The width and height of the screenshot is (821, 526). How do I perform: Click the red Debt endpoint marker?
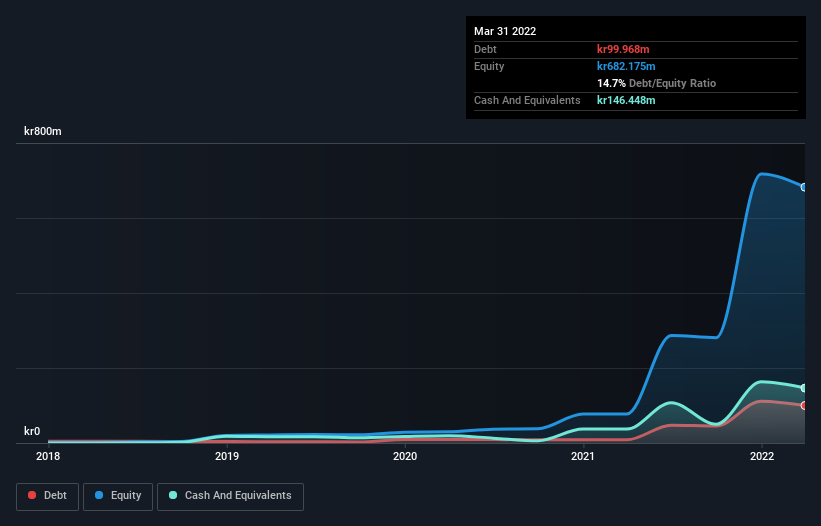(x=804, y=405)
